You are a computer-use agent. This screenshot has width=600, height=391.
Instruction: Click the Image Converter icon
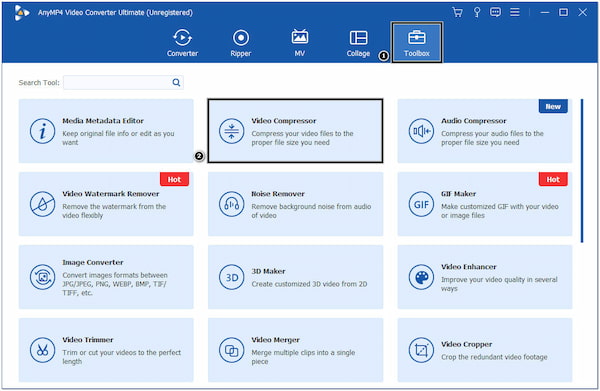pyautogui.click(x=42, y=277)
